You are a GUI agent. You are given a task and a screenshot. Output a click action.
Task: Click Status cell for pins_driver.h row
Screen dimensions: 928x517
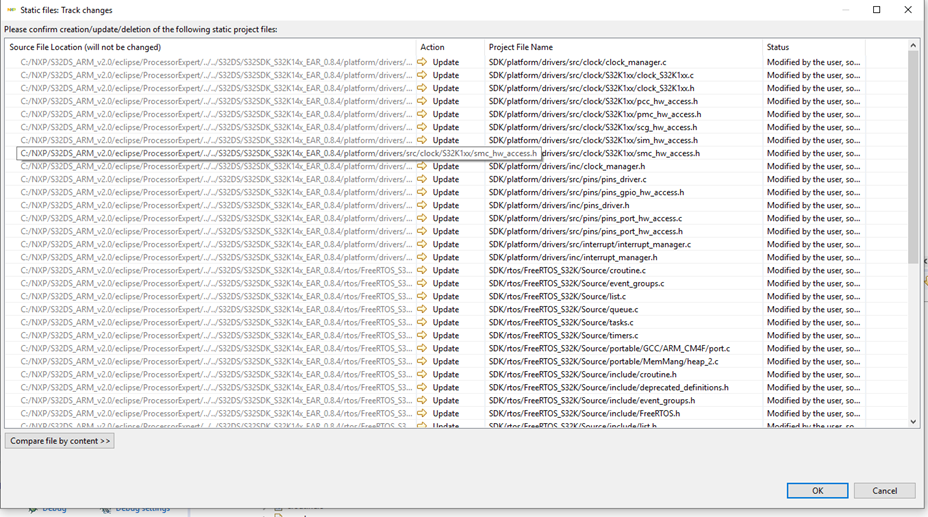tap(813, 205)
